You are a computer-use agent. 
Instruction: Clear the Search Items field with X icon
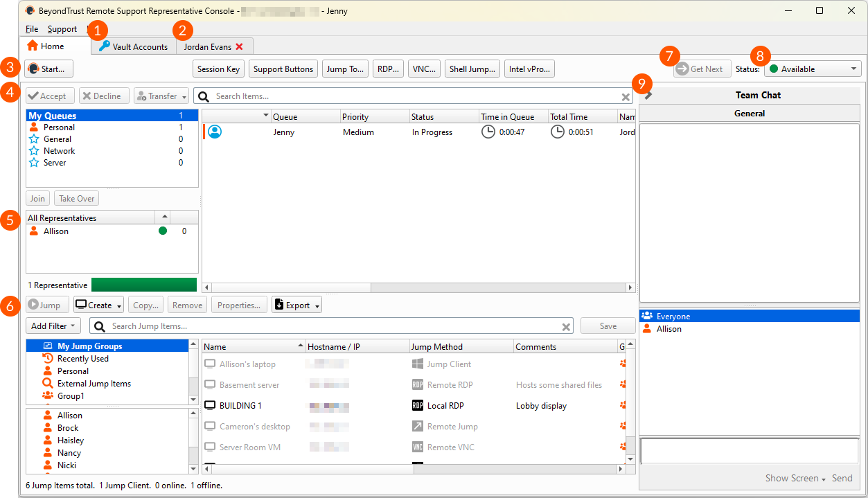[625, 96]
